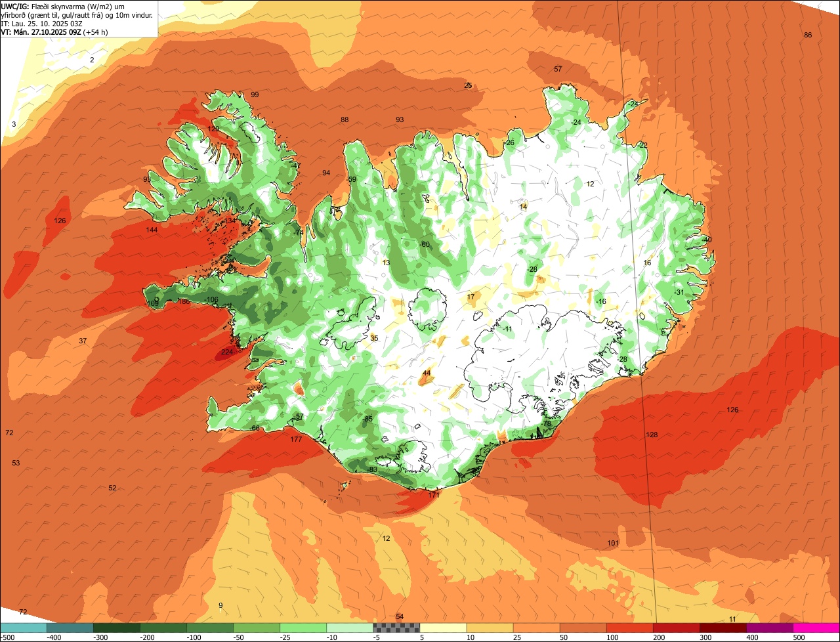Click the legend swatch between -300 and -200
The image size is (840, 642).
point(117,628)
